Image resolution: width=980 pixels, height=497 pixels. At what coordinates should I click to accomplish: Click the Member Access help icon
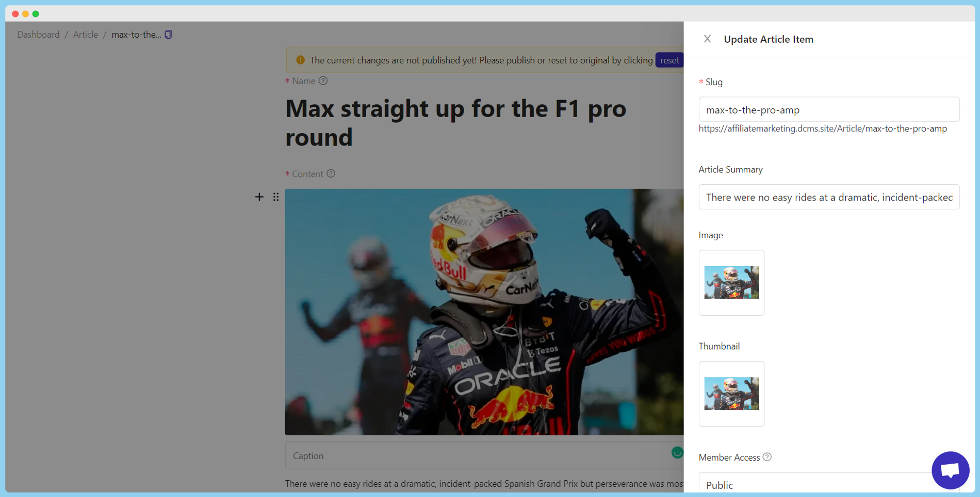tap(767, 457)
